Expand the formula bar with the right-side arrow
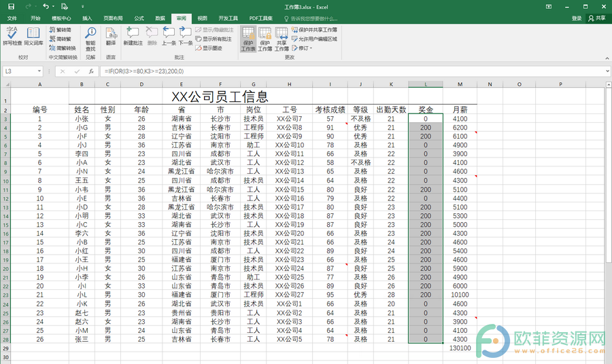Screen dimensions: 612x364 tap(608, 71)
